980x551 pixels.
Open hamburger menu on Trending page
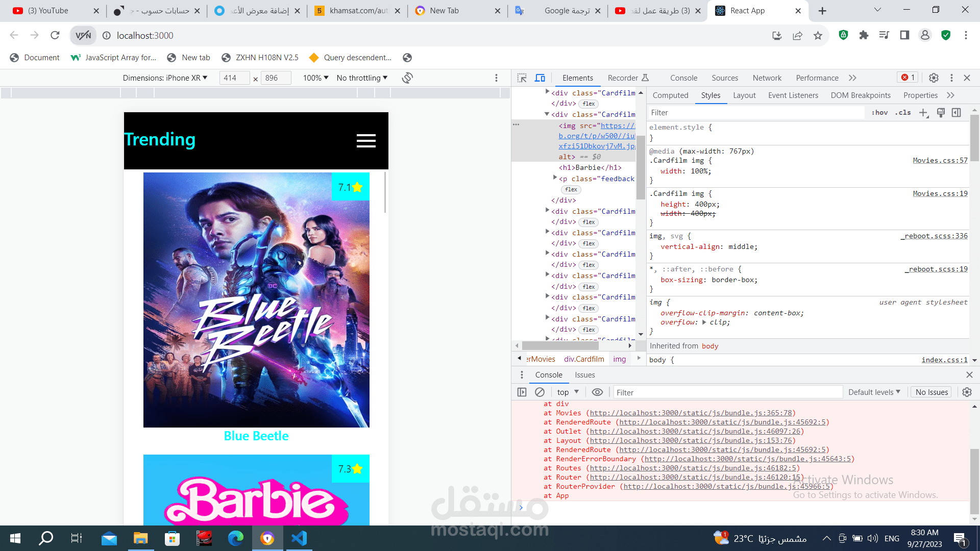click(x=366, y=141)
